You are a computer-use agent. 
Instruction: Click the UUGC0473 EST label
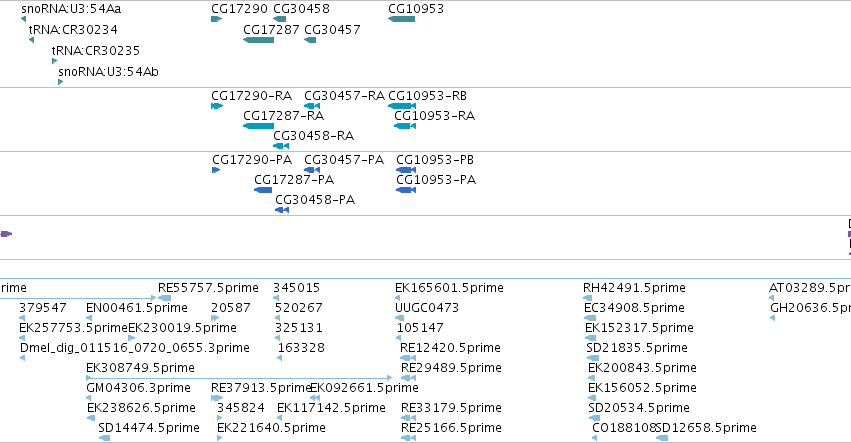(427, 308)
